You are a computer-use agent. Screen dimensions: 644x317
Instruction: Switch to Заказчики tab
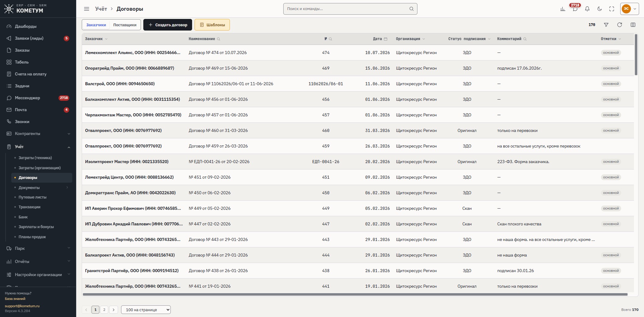coord(96,25)
